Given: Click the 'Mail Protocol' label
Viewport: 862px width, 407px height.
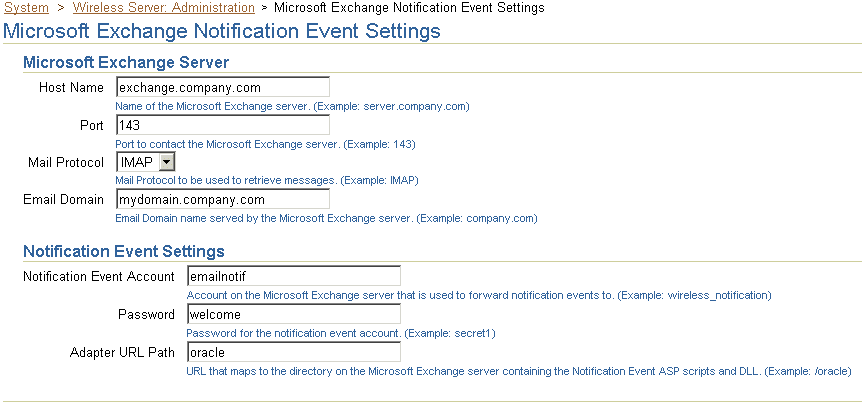Looking at the screenshot, I should pos(66,163).
